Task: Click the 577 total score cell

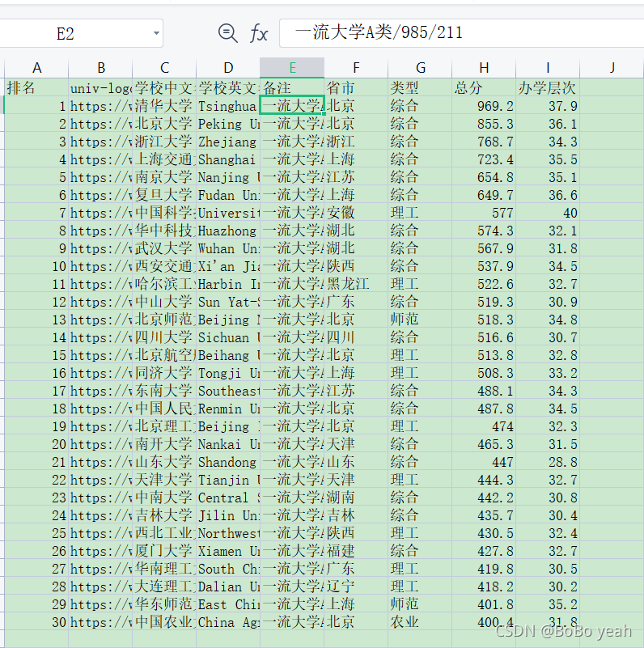Action: 484,213
